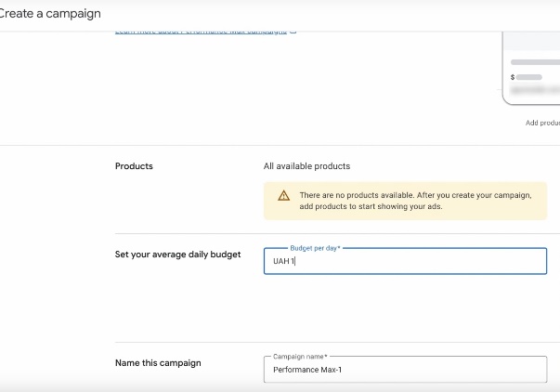Screen dimensions: 560x392
Task: Click the Budget per day floating label
Action: 315,248
